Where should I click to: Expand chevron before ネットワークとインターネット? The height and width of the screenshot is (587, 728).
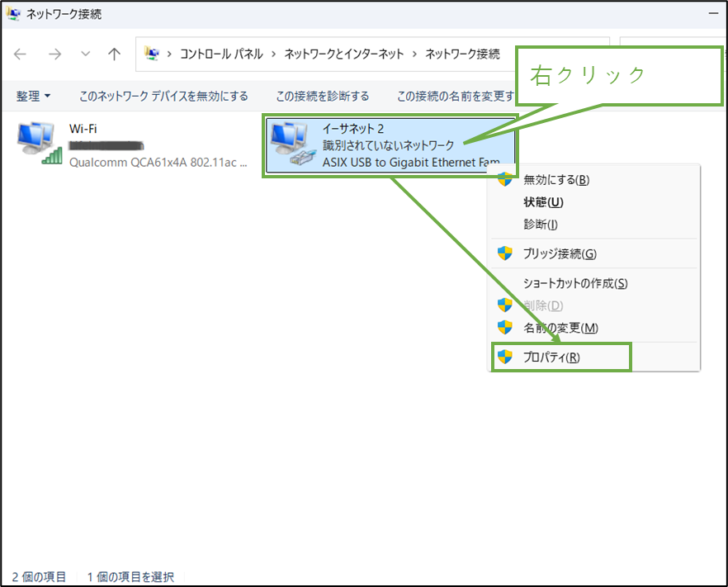pos(274,54)
